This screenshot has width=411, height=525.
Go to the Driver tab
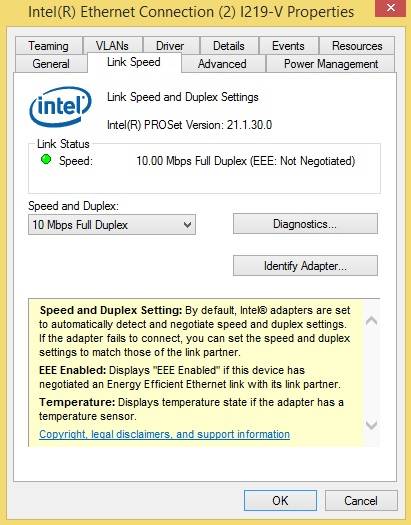[x=170, y=46]
